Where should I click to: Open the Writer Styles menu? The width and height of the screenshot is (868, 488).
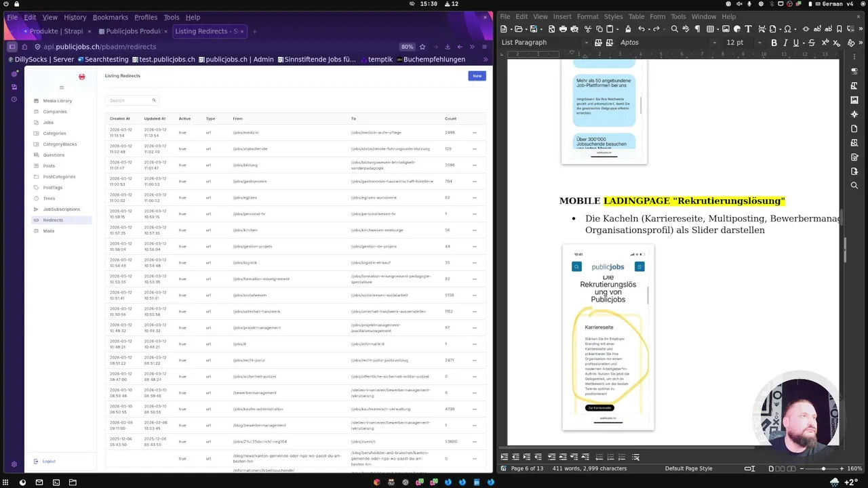point(614,17)
